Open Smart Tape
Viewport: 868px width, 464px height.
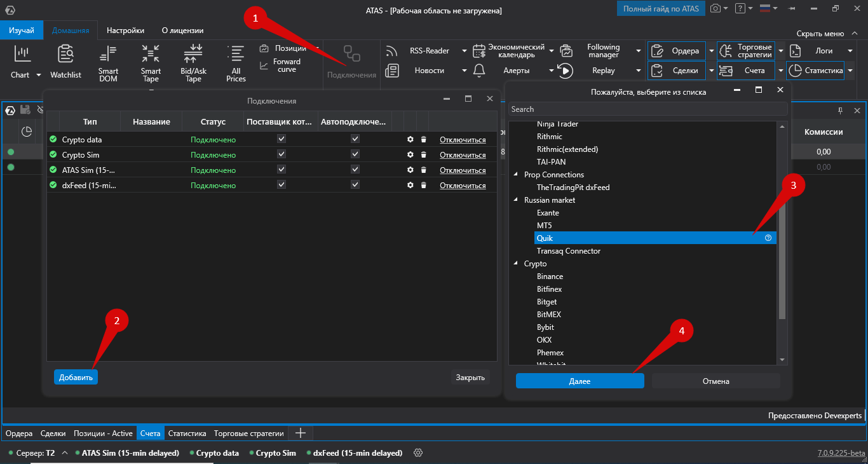[x=151, y=64]
